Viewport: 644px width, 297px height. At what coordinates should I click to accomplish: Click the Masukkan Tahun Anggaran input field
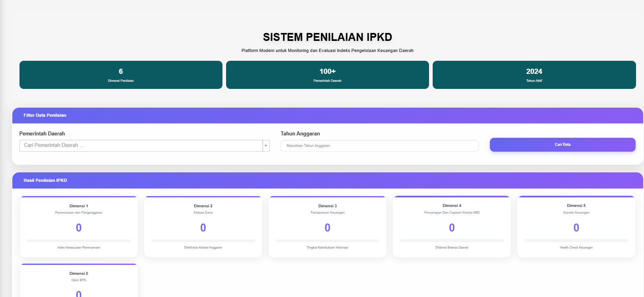(x=379, y=146)
